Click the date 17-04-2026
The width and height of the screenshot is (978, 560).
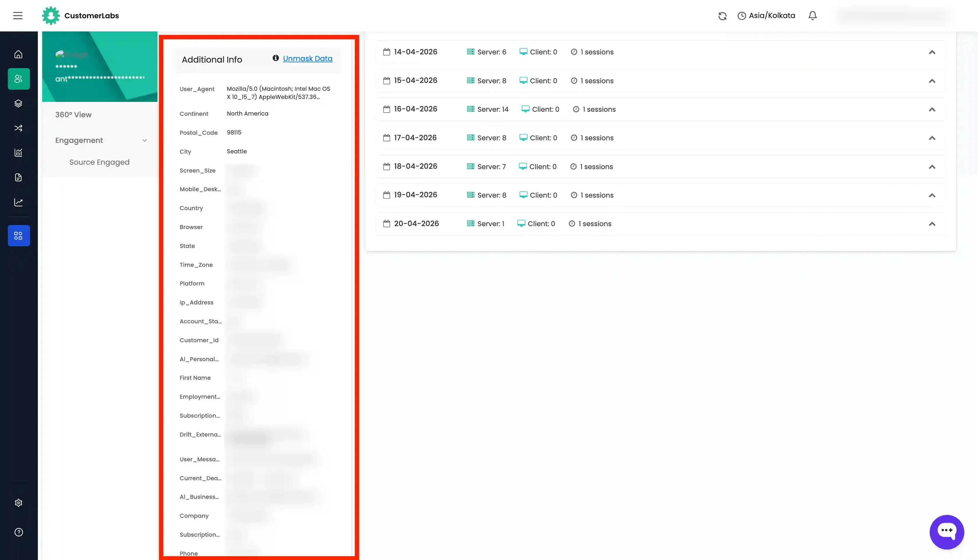coord(415,138)
